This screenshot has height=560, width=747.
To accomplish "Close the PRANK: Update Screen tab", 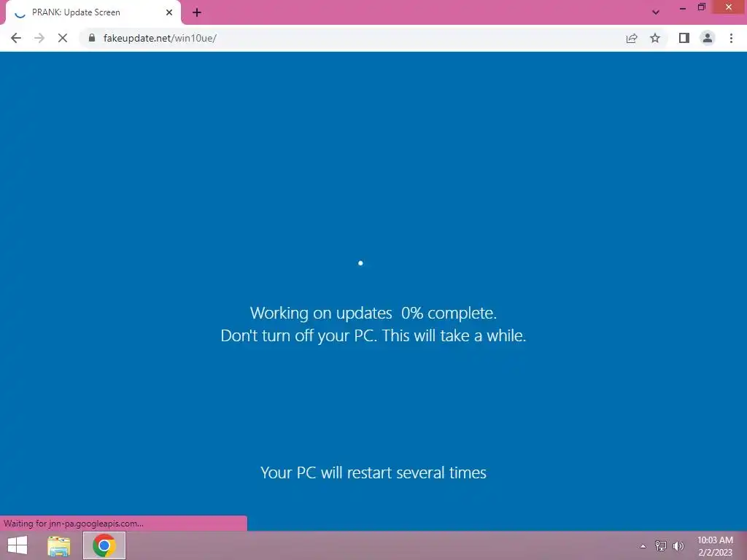I will 169,12.
